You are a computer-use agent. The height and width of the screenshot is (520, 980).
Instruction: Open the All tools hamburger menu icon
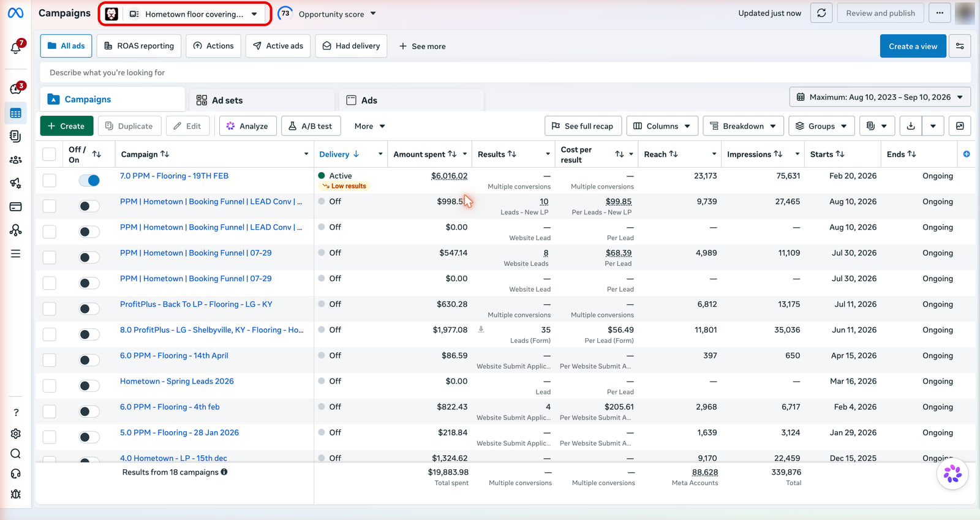coord(16,254)
